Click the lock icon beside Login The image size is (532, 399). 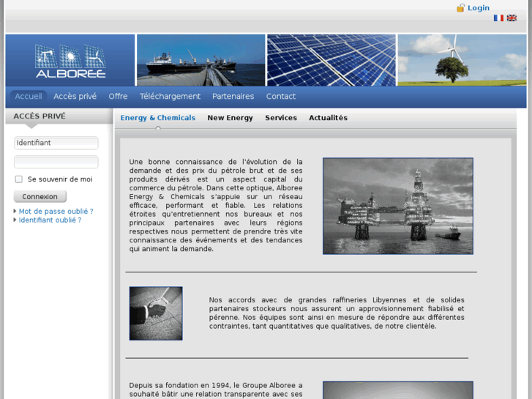point(460,8)
